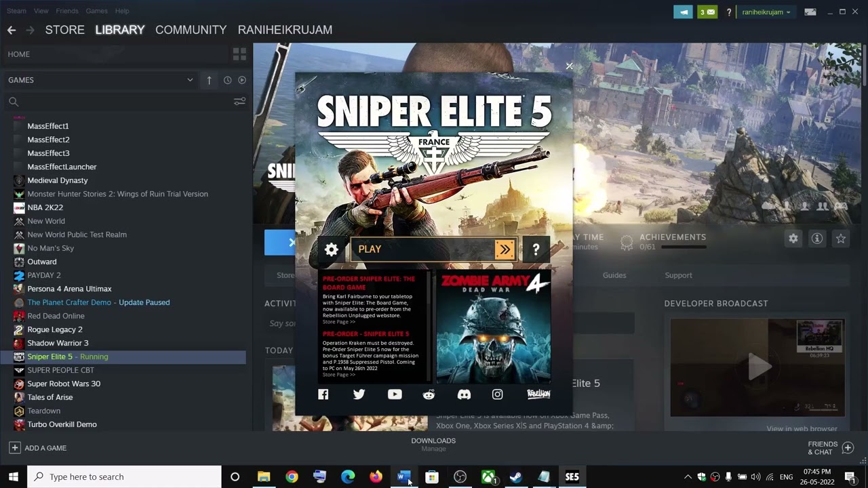Expand raniheikrujam account dropdown
The height and width of the screenshot is (488, 868).
pos(766,12)
